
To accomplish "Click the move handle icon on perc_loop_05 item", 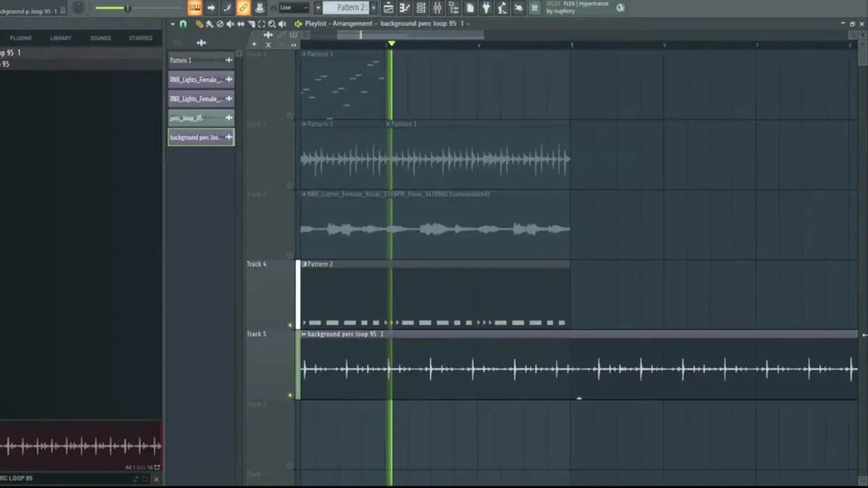I will tap(229, 118).
